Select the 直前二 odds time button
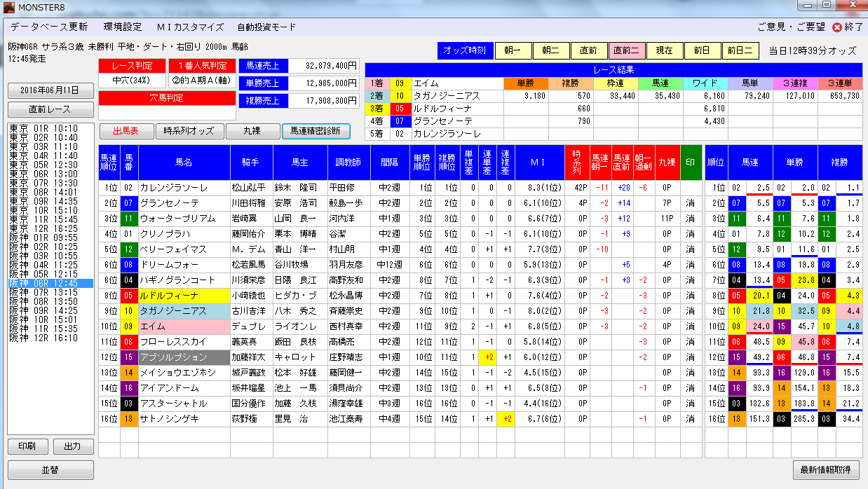The height and width of the screenshot is (489, 868). point(627,50)
